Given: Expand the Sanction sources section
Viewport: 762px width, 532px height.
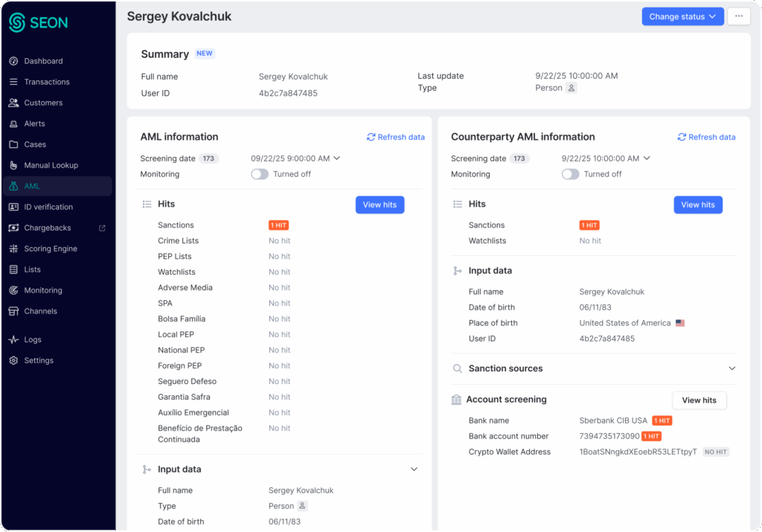Looking at the screenshot, I should click(731, 368).
